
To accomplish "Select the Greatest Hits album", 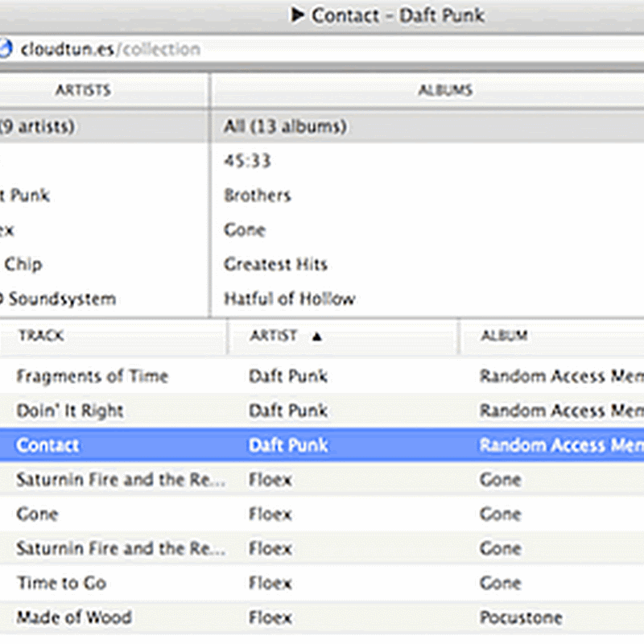I will pos(275,264).
